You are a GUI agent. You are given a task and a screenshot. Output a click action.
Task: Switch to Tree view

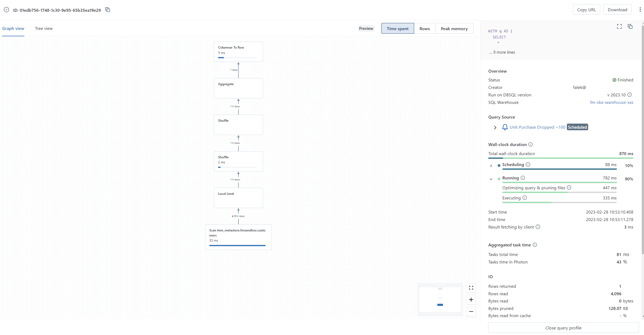[x=44, y=28]
